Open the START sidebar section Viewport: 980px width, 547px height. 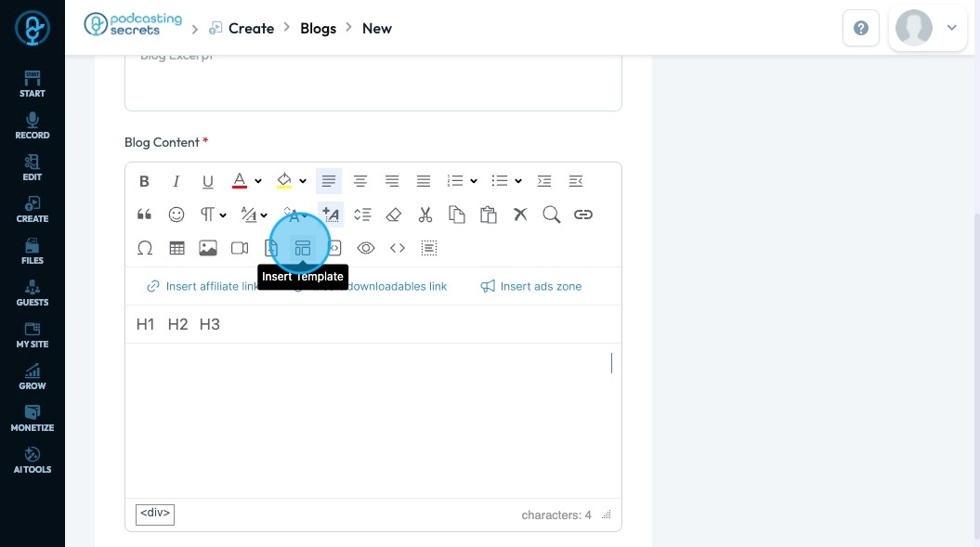tap(33, 85)
